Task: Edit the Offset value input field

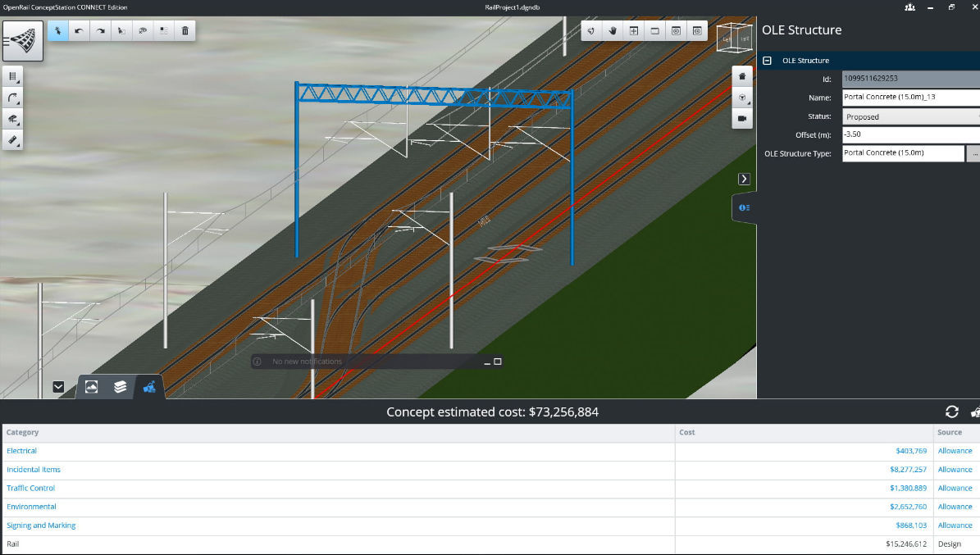Action: click(x=902, y=134)
